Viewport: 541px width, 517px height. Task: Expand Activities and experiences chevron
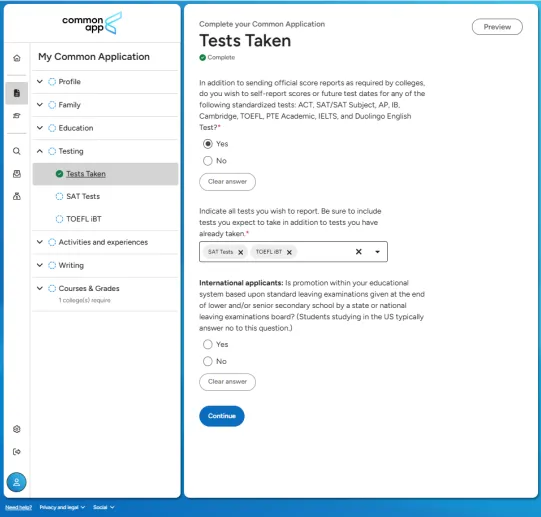40,242
